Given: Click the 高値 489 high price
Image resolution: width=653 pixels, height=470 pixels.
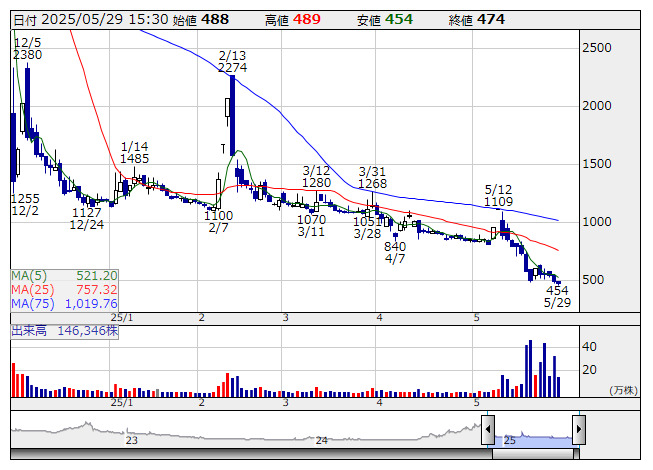Looking at the screenshot, I should point(293,20).
